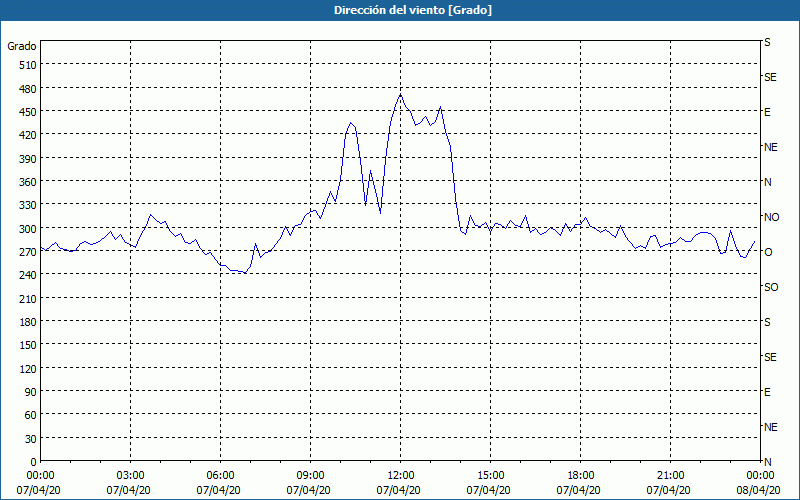The image size is (800, 500).
Task: Pick the 60 degree axis label
Action: coord(31,415)
